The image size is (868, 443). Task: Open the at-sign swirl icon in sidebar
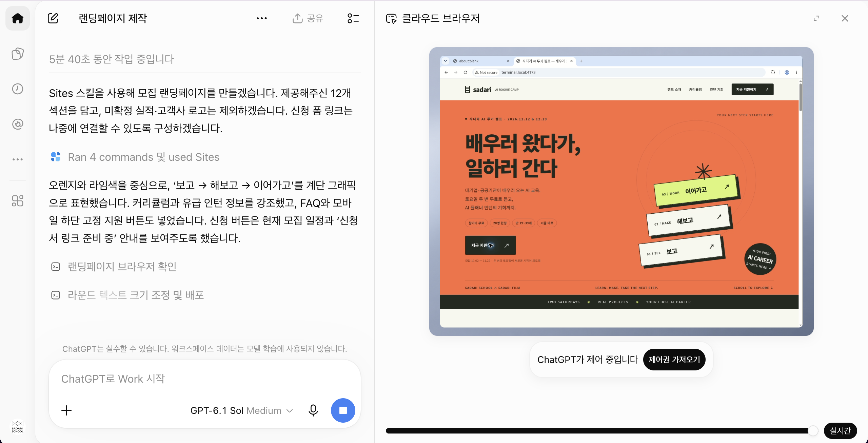click(x=18, y=124)
